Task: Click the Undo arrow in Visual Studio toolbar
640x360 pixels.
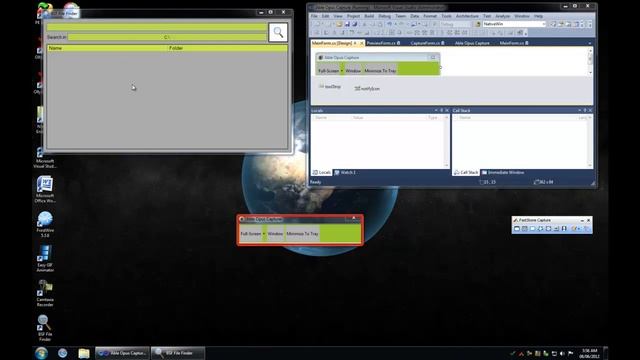Action: pyautogui.click(x=389, y=24)
